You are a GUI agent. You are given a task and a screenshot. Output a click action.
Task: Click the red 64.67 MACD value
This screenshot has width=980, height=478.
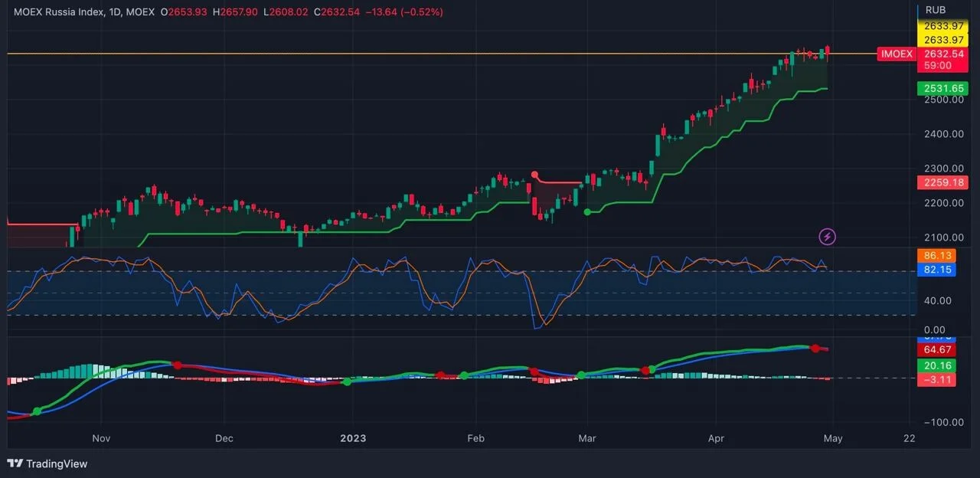(x=936, y=349)
